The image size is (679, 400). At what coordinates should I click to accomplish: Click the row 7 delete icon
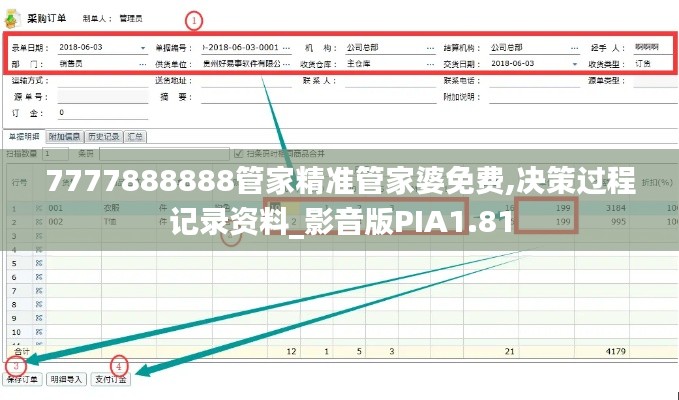39,291
